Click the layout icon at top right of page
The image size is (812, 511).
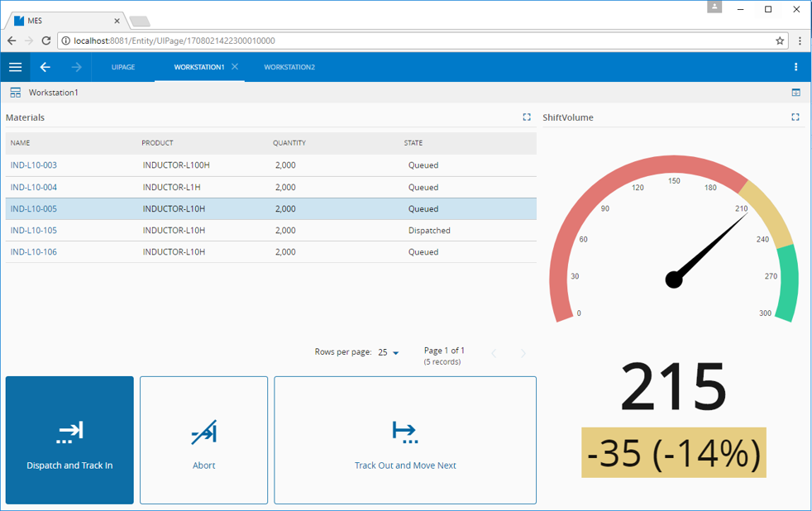[x=795, y=93]
